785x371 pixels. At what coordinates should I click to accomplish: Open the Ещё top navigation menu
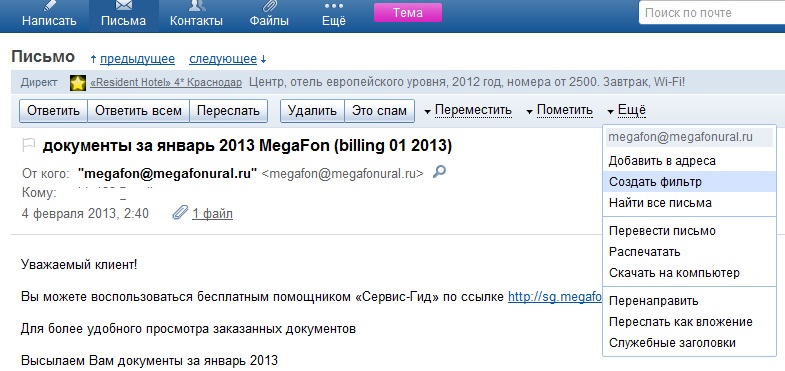(x=333, y=15)
